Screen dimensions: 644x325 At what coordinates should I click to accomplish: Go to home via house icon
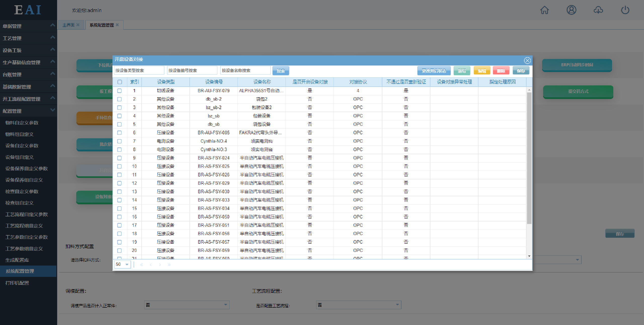544,10
